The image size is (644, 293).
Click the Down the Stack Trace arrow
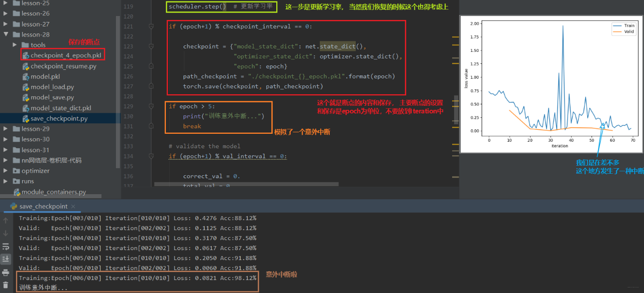[6, 233]
